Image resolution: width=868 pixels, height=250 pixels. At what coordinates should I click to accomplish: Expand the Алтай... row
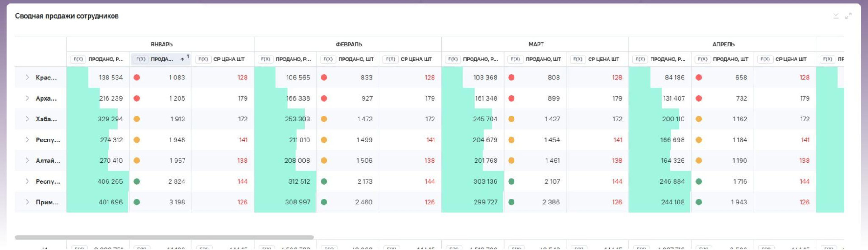coord(28,161)
